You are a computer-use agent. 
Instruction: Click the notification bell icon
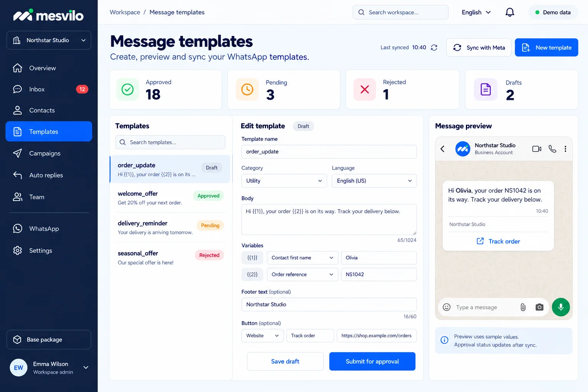click(510, 12)
